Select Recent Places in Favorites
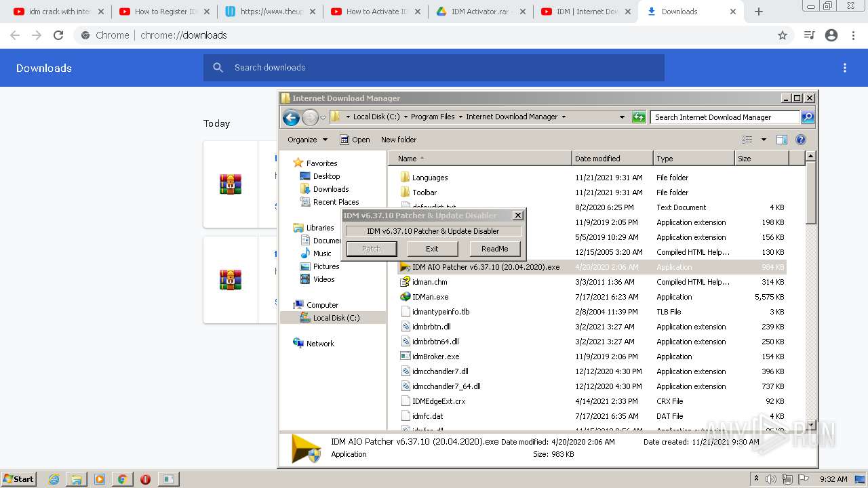The height and width of the screenshot is (488, 868). (x=336, y=202)
